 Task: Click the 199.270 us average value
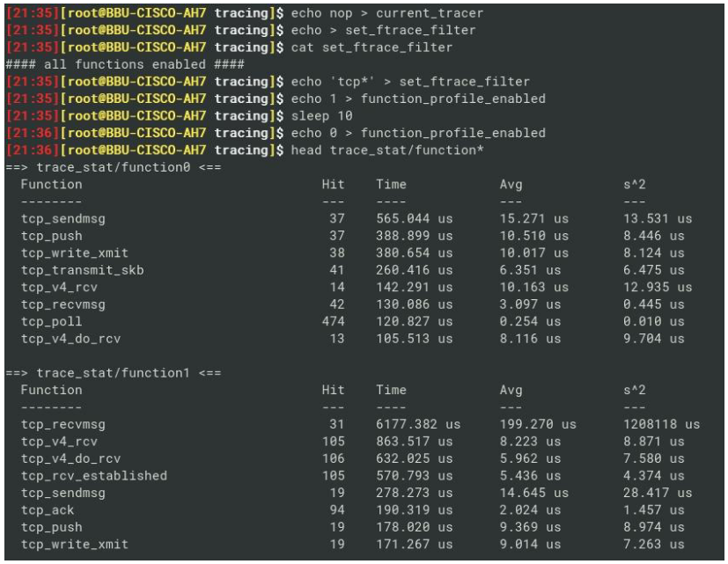point(538,424)
